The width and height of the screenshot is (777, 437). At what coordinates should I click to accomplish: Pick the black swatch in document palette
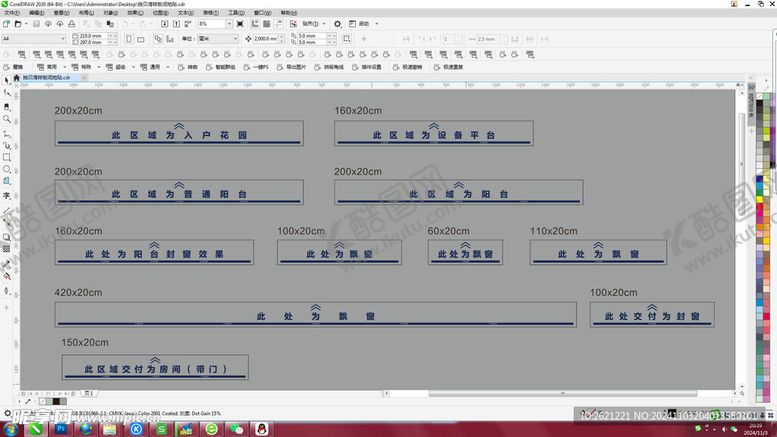tap(56, 401)
